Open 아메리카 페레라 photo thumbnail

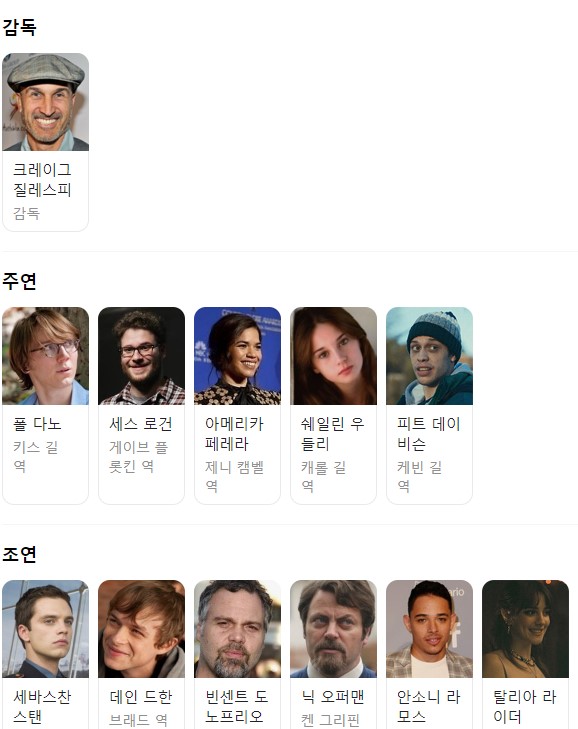[237, 356]
